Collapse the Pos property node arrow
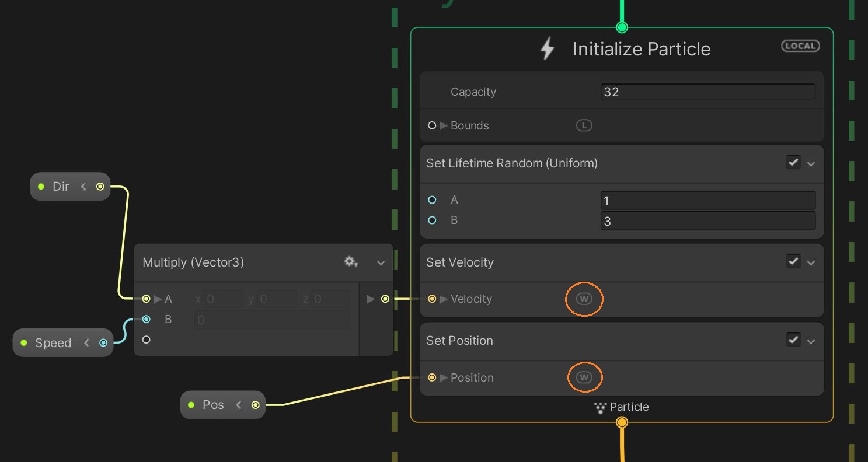The image size is (868, 462). (x=239, y=405)
